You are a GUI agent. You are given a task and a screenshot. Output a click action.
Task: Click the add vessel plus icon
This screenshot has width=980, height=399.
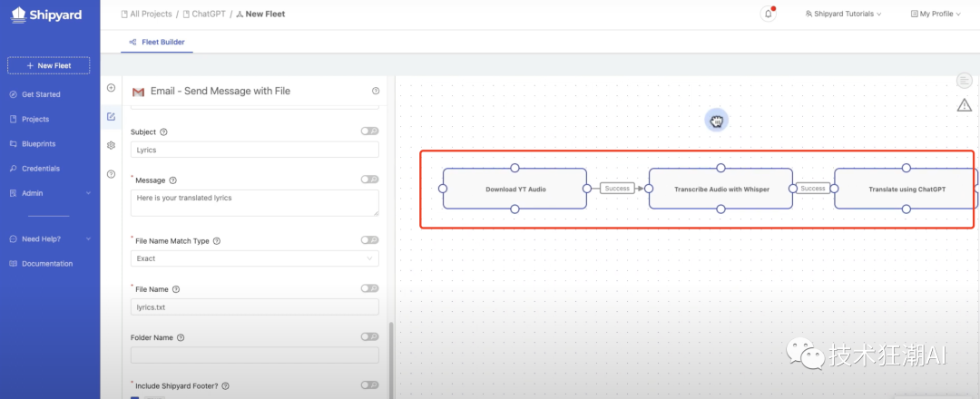[111, 88]
